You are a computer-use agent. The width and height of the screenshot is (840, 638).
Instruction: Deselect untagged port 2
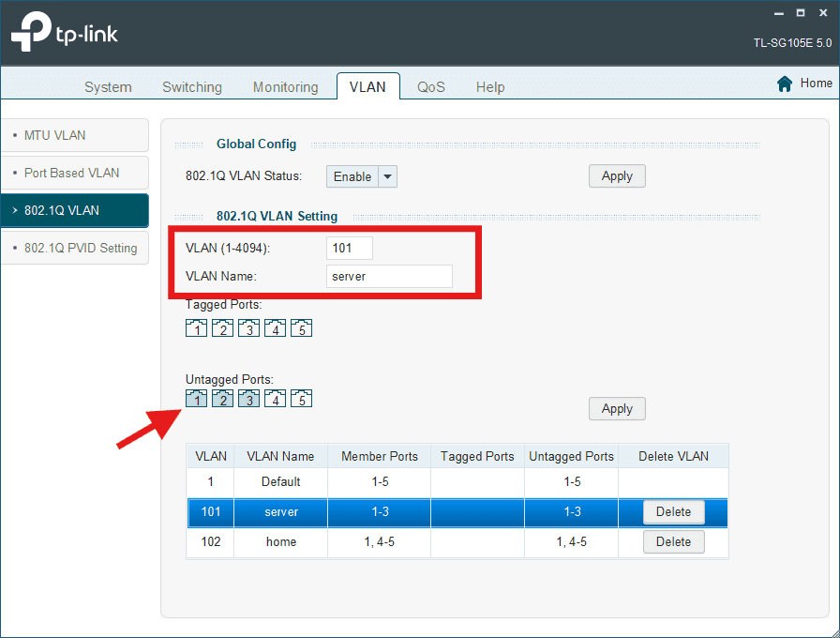tap(222, 398)
